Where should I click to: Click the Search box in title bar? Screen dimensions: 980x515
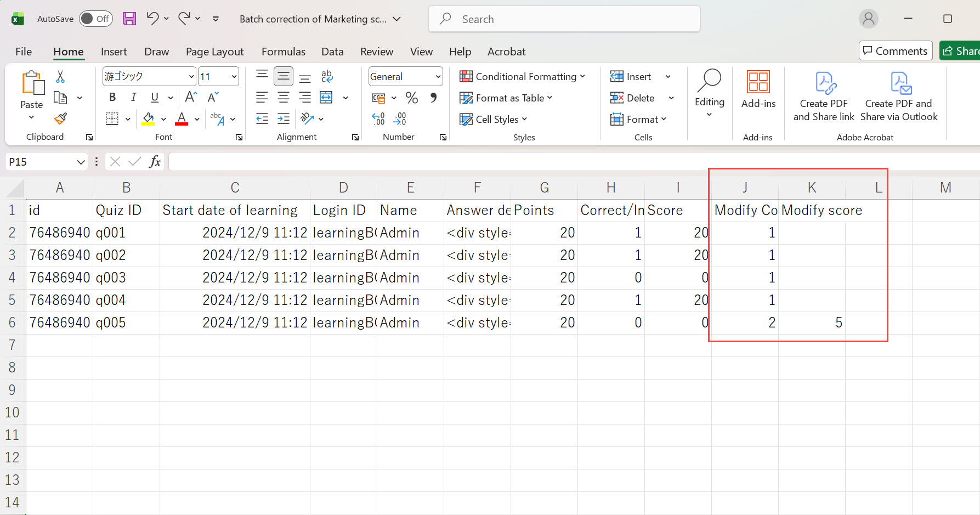(x=564, y=19)
